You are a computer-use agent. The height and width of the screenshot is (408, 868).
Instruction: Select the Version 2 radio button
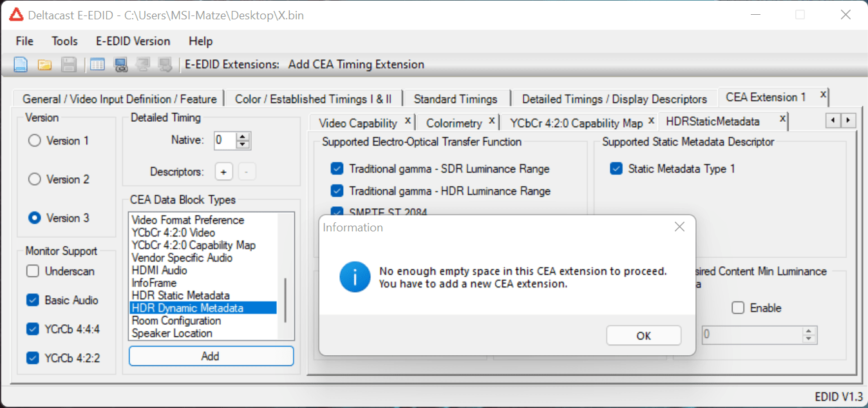coord(35,179)
